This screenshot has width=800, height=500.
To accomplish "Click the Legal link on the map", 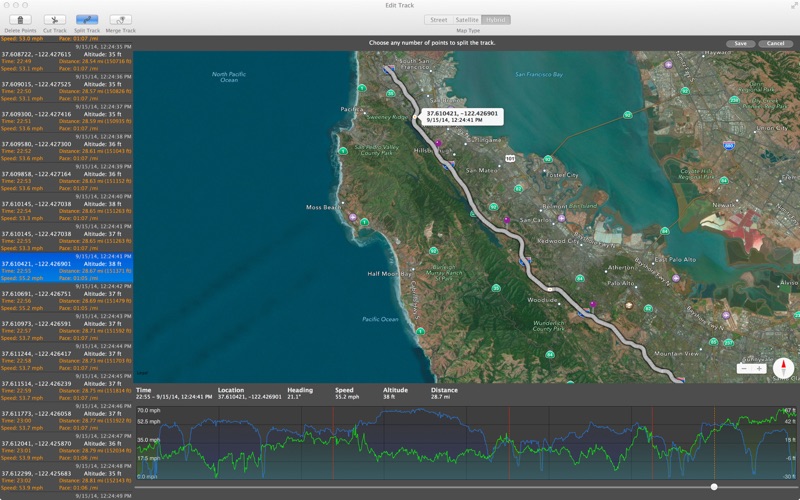I will click(141, 373).
